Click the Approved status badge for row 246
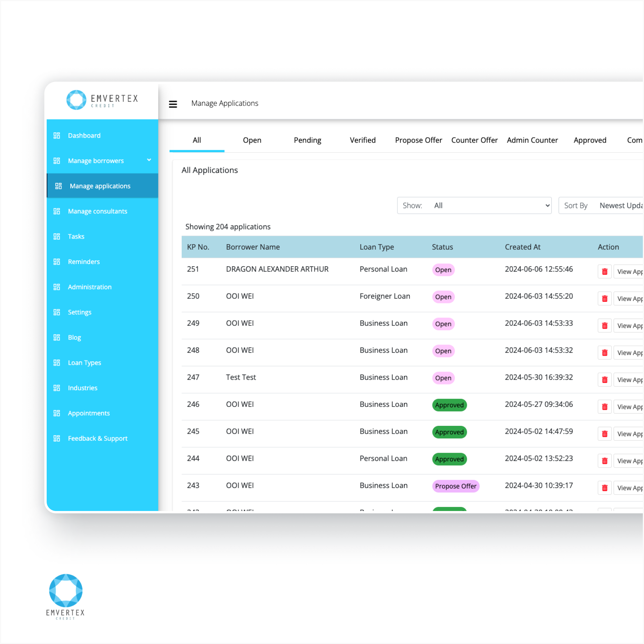 pyautogui.click(x=449, y=405)
